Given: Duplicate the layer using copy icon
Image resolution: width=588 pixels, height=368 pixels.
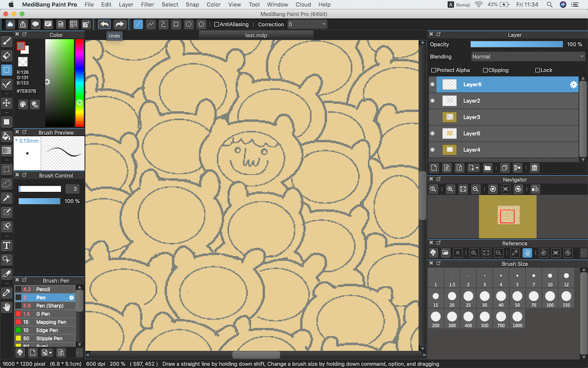Looking at the screenshot, I should tap(505, 168).
